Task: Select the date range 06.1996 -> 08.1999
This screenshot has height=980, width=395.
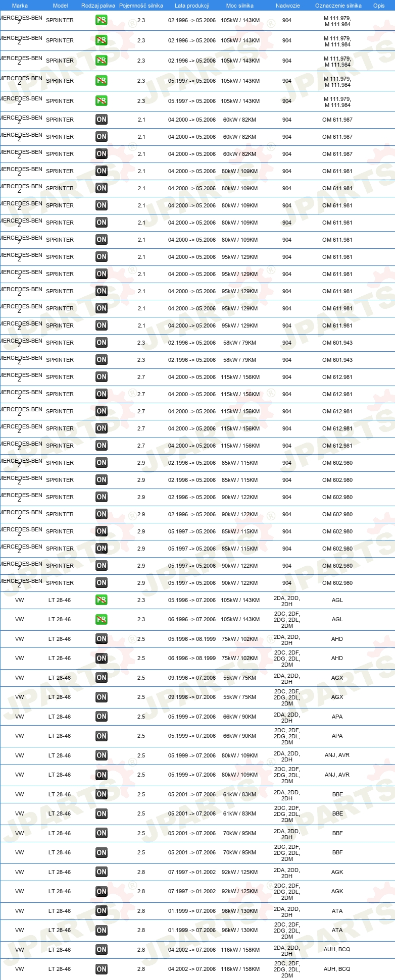Action: pos(192,658)
